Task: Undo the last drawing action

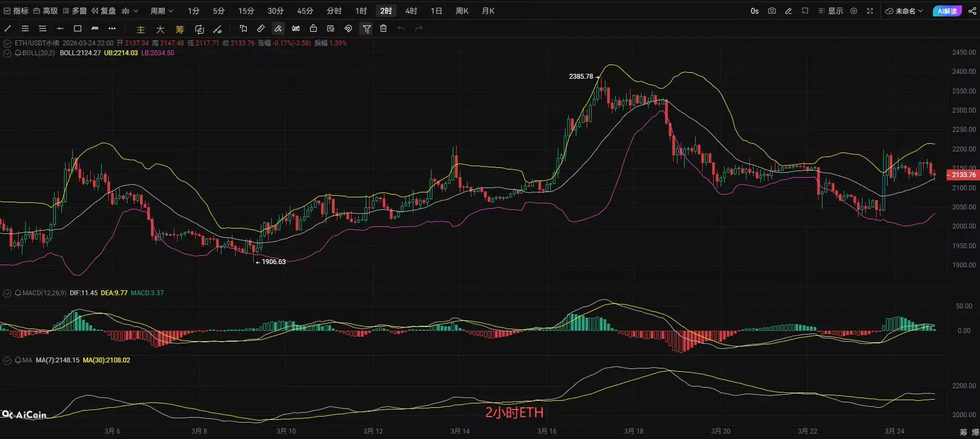Action: [401, 28]
